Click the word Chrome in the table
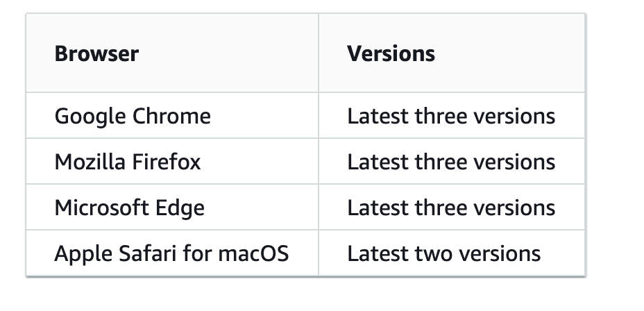644x311 pixels. pyautogui.click(x=171, y=116)
